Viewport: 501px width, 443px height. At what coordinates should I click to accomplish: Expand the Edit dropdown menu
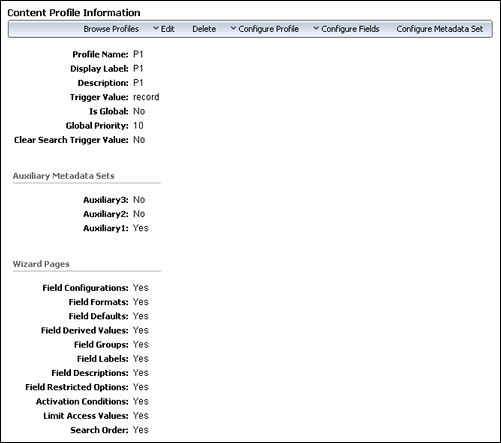coord(164,29)
